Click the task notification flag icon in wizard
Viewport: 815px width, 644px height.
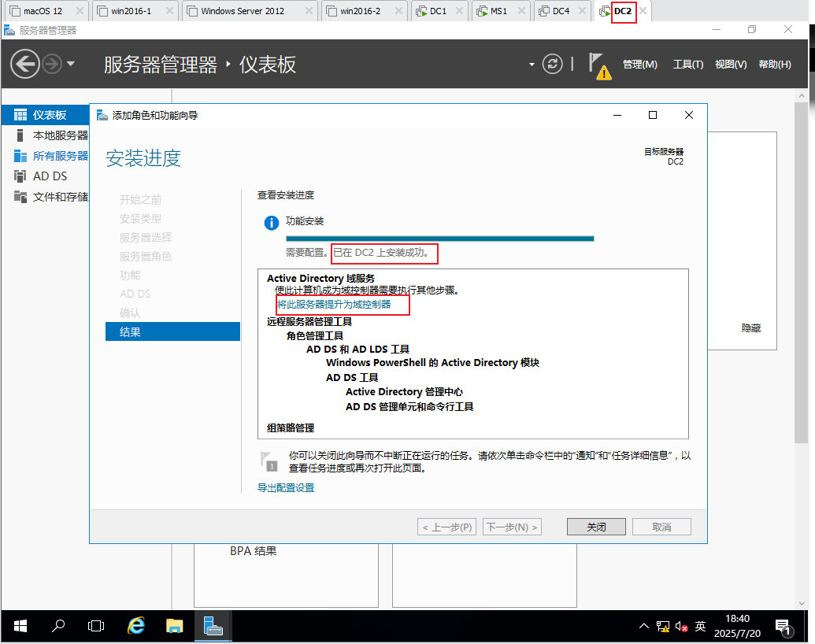coord(269,461)
